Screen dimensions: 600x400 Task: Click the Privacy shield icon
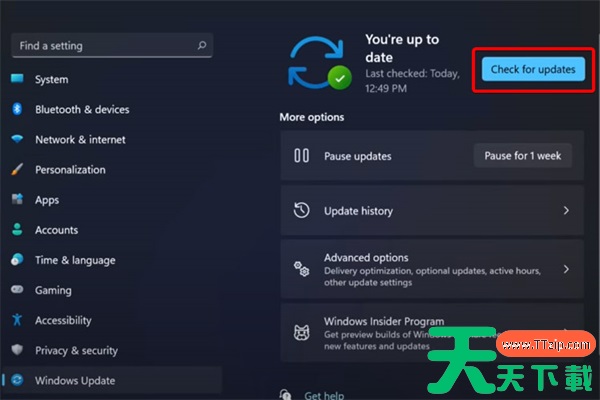point(17,349)
